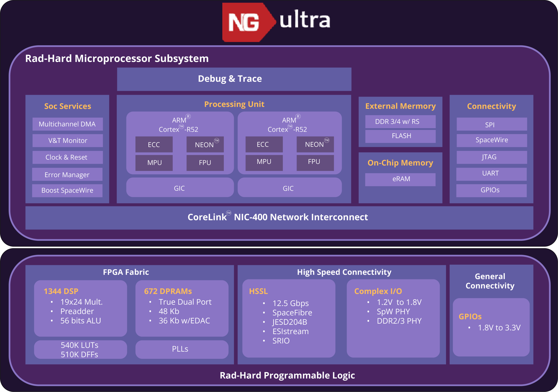Open the Debug & Trace module
The image size is (558, 392).
230,78
